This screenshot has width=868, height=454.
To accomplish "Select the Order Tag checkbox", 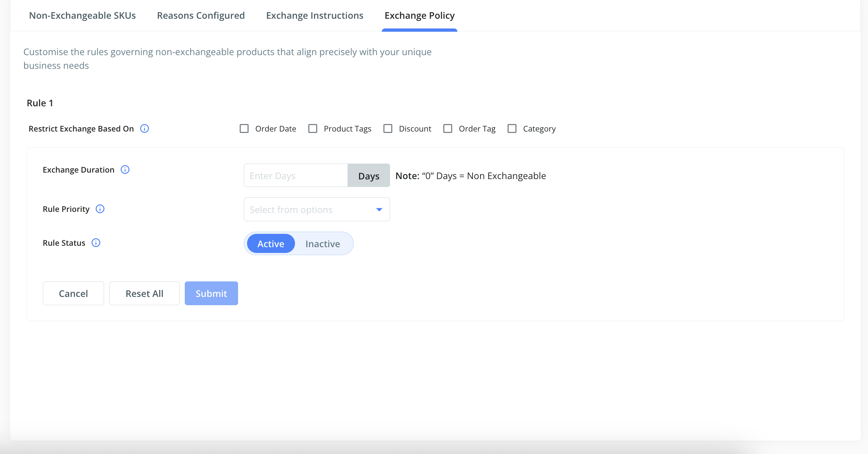I will (448, 129).
